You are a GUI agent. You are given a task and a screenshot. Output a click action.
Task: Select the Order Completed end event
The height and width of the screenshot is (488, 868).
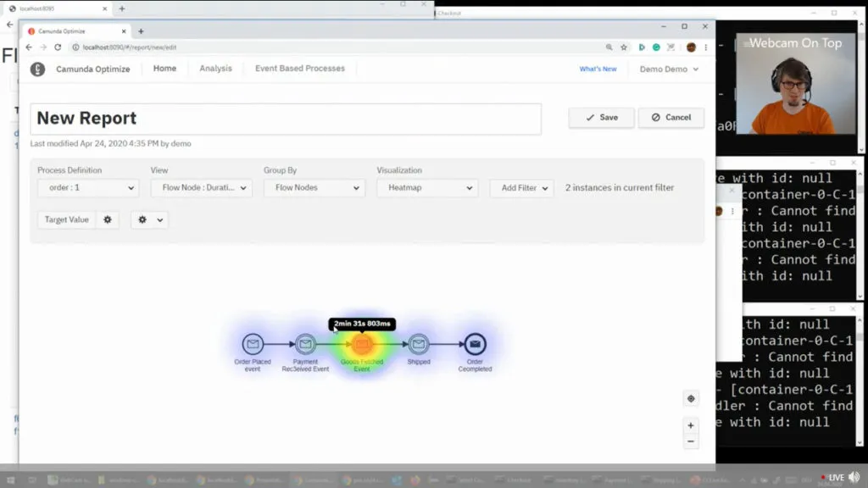(x=475, y=344)
